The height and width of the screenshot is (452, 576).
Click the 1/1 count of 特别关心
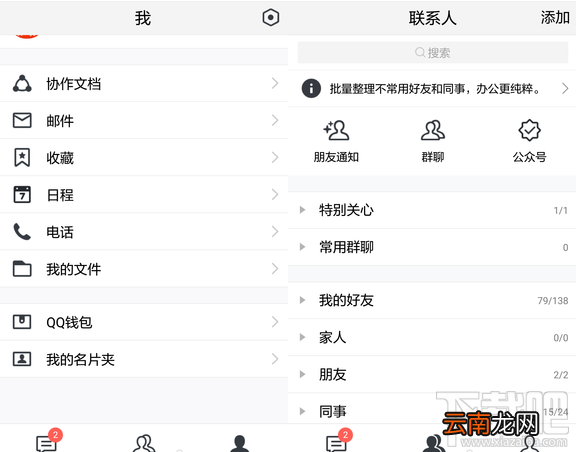tap(561, 210)
